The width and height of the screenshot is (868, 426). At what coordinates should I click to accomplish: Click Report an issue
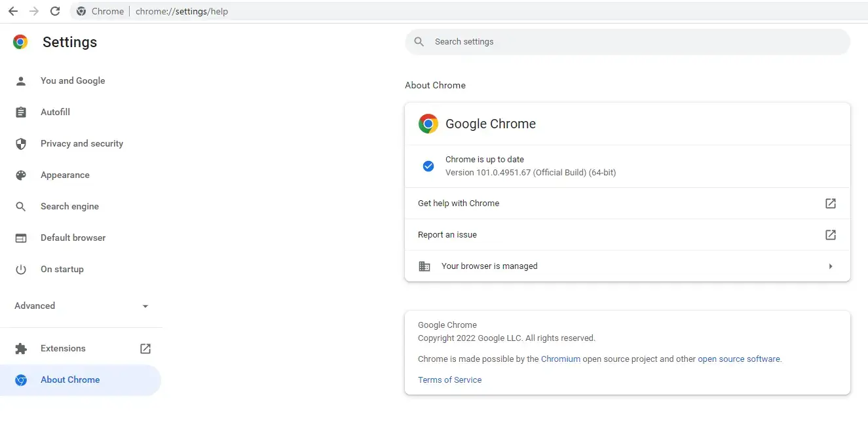pos(628,235)
